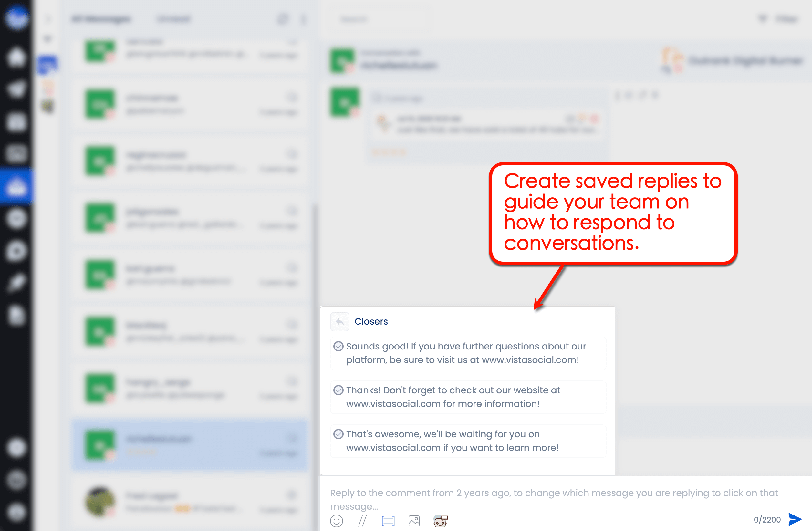812x531 pixels.
Task: Toggle the check circle on the 'Thanks!' reply
Action: 338,390
